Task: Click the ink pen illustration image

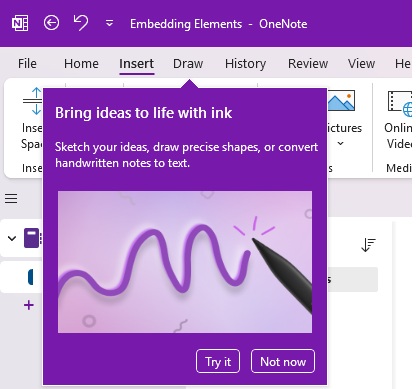Action: (185, 262)
